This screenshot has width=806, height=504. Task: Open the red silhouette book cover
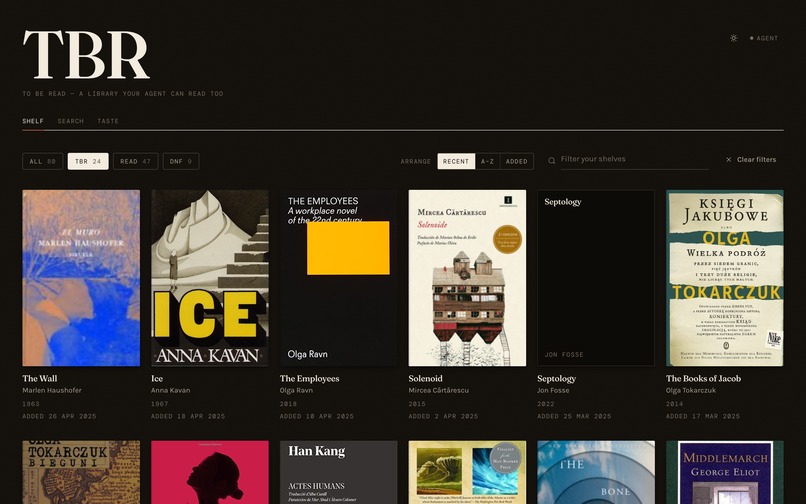[x=210, y=472]
